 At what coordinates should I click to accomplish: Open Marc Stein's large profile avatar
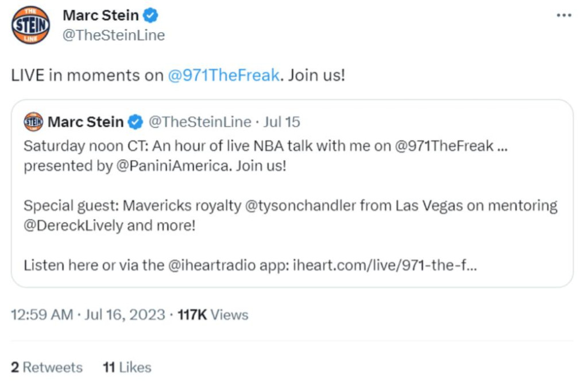pos(31,25)
